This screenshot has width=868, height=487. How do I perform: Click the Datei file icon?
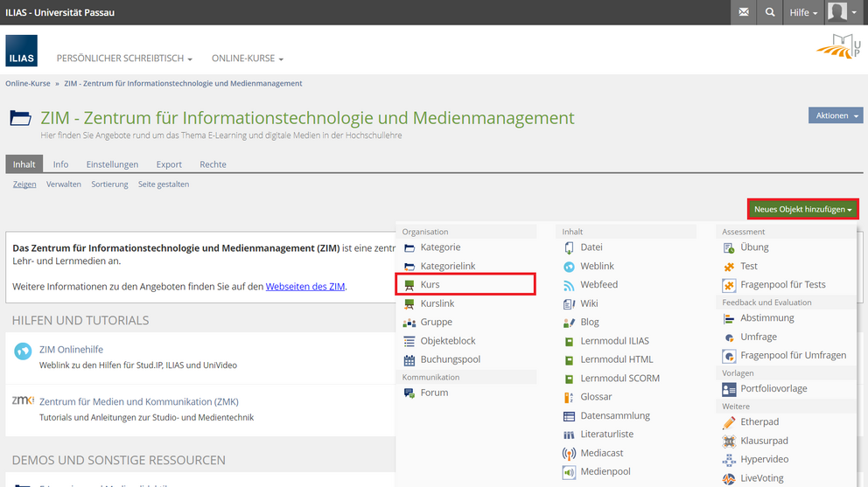(x=569, y=247)
